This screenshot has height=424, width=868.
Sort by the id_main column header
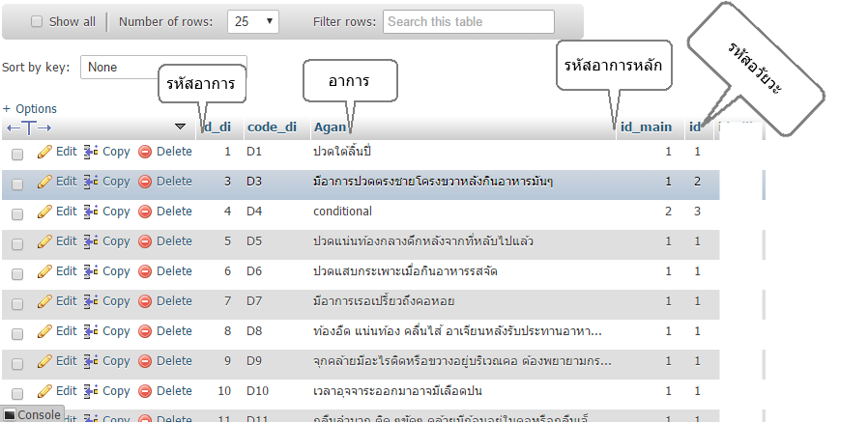point(646,127)
